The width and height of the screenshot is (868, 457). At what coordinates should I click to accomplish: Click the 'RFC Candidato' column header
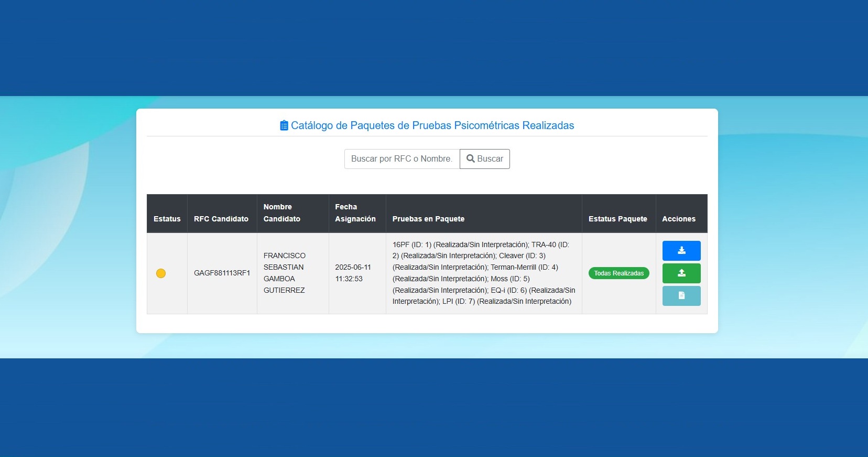221,219
